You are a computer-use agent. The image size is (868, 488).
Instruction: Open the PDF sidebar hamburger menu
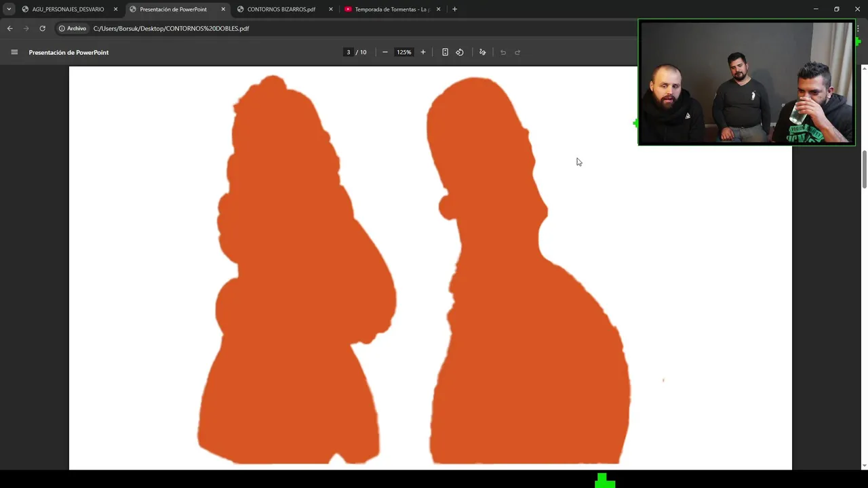click(14, 52)
